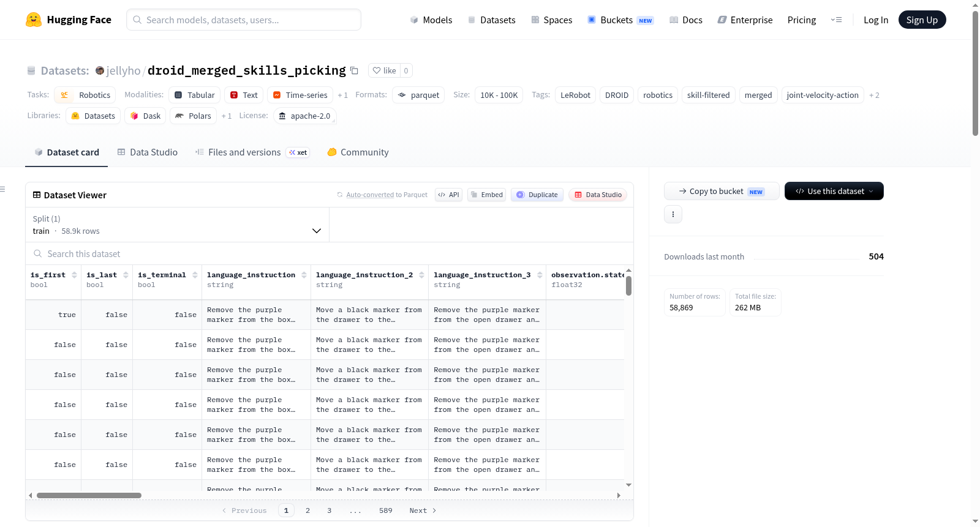Open the extra navigation menu icon
The width and height of the screenshot is (980, 527).
pos(836,20)
